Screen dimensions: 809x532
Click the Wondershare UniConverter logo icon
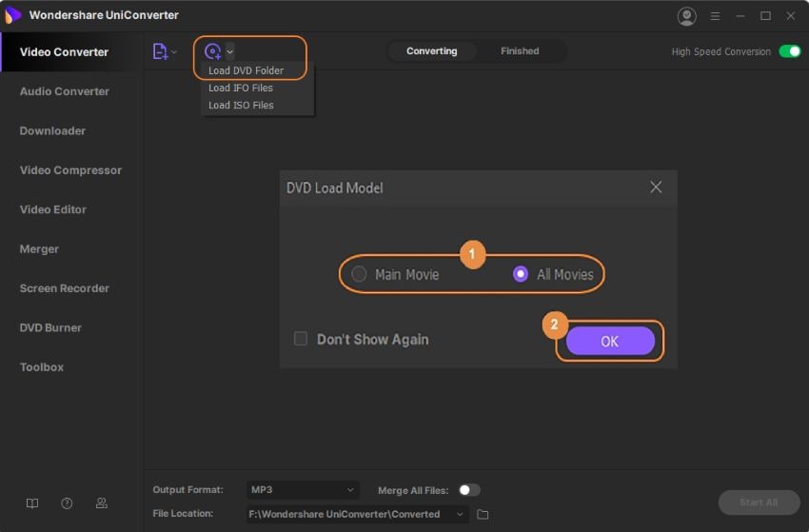tap(12, 15)
